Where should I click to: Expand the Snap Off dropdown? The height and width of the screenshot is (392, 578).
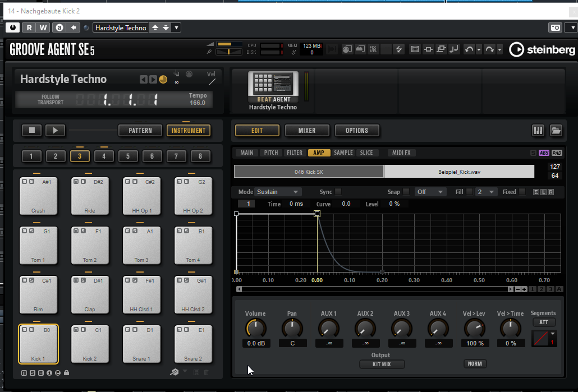click(430, 192)
